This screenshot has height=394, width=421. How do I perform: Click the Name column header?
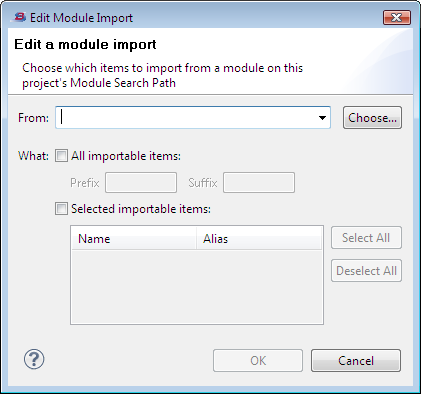point(134,239)
